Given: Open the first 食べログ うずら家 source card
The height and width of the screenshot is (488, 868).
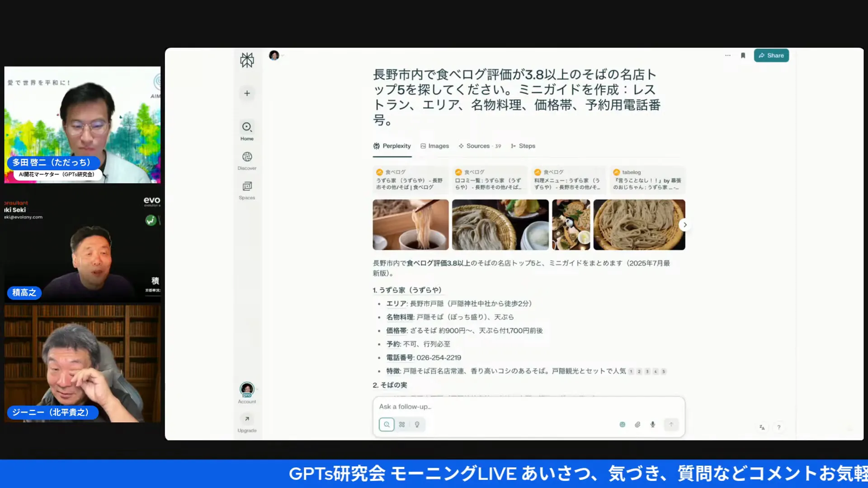Looking at the screenshot, I should [x=410, y=180].
